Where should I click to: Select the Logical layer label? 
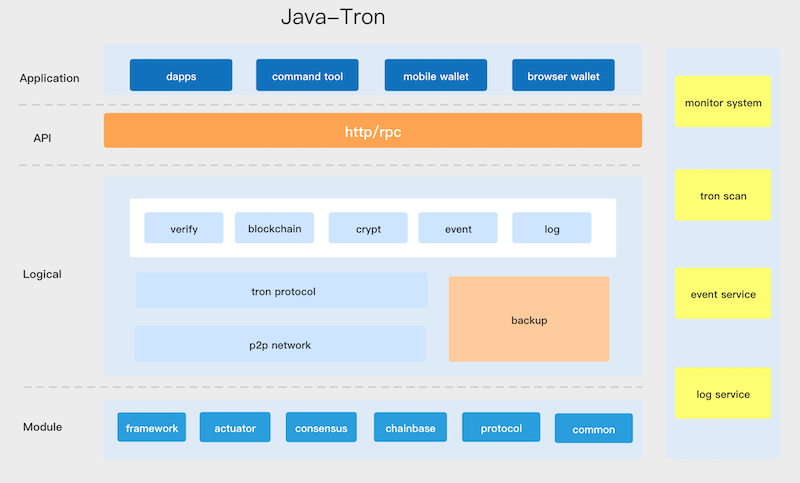(42, 274)
